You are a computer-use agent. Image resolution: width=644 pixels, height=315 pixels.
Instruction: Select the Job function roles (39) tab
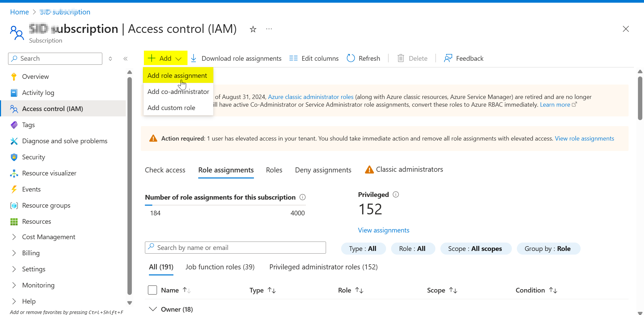click(220, 267)
